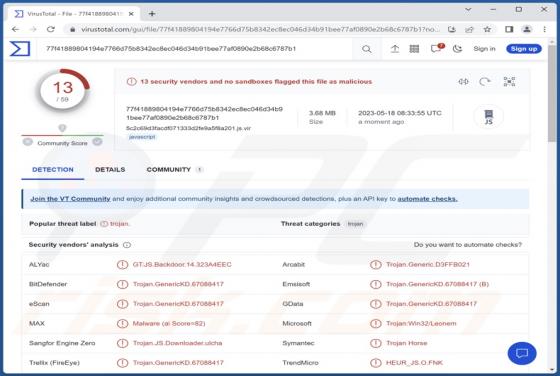This screenshot has height=376, width=560.
Task: Open the search magnifier icon
Action: coord(366,49)
